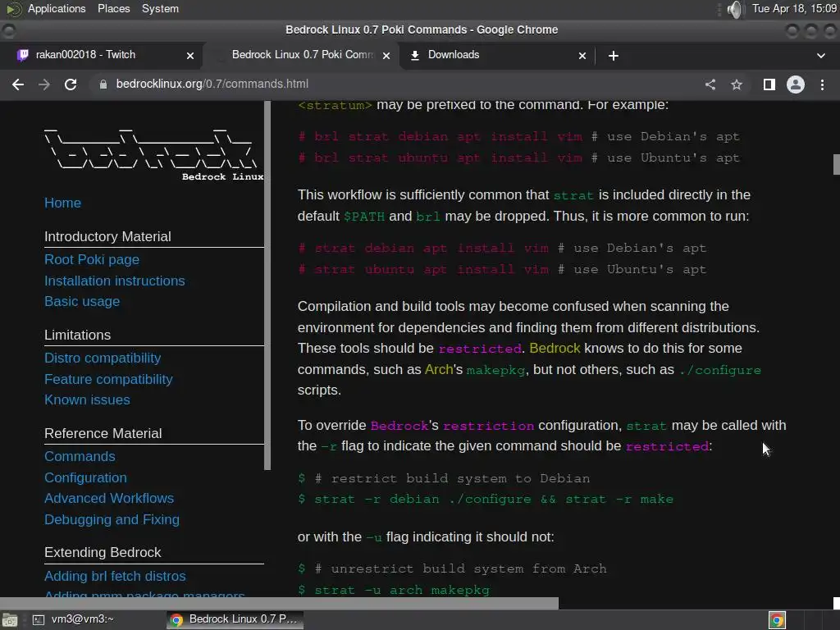Screen dimensions: 840x630
Task: Click the 'makepkg' word in the paragraph
Action: point(495,370)
